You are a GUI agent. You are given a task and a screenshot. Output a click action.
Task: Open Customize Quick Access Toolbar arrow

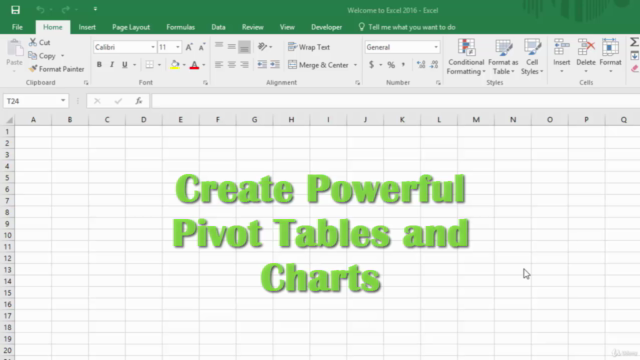tap(95, 9)
